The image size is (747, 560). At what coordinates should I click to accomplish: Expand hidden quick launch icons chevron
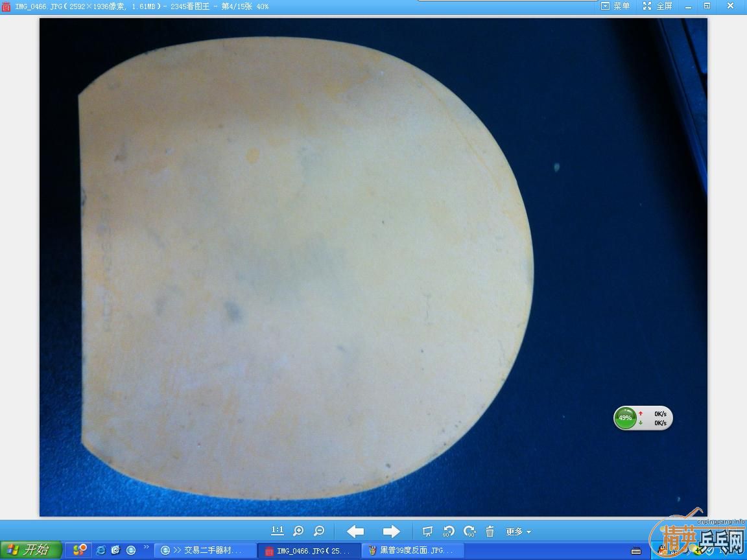[147, 548]
